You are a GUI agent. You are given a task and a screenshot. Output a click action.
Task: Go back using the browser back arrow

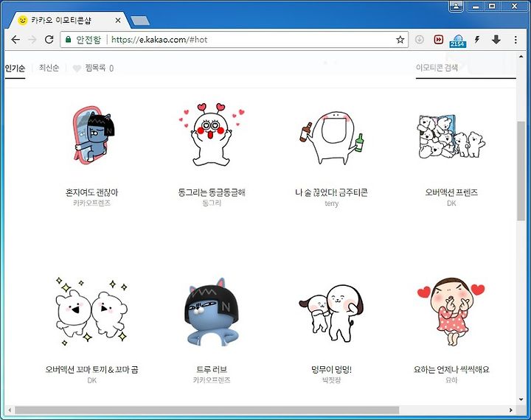pos(15,40)
